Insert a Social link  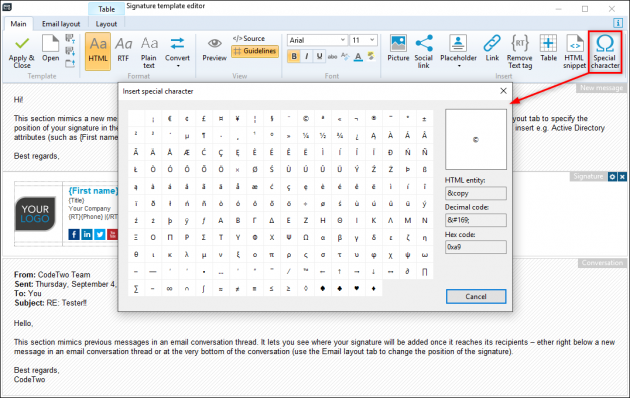coord(423,51)
